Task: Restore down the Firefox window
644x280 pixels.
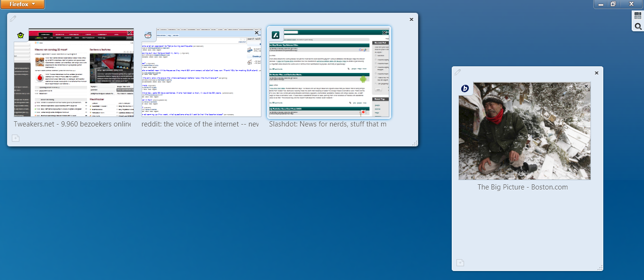Action: click(x=613, y=4)
